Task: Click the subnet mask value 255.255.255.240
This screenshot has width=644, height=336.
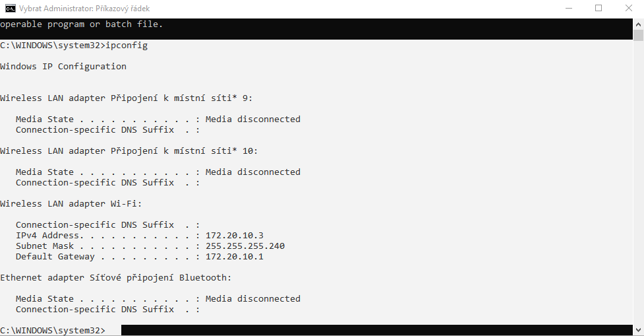Action: coord(245,246)
